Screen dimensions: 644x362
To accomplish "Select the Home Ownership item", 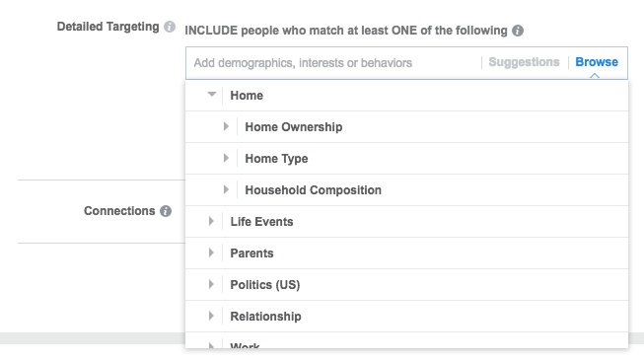I will pyautogui.click(x=406, y=127).
